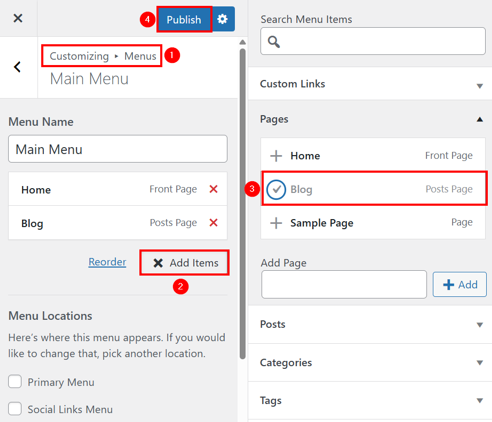492x422 pixels.
Task: Remove Blog item using red X
Action: 213,222
